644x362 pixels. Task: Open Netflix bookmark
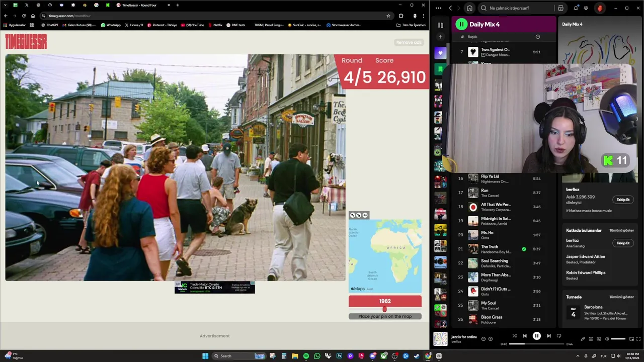click(215, 25)
